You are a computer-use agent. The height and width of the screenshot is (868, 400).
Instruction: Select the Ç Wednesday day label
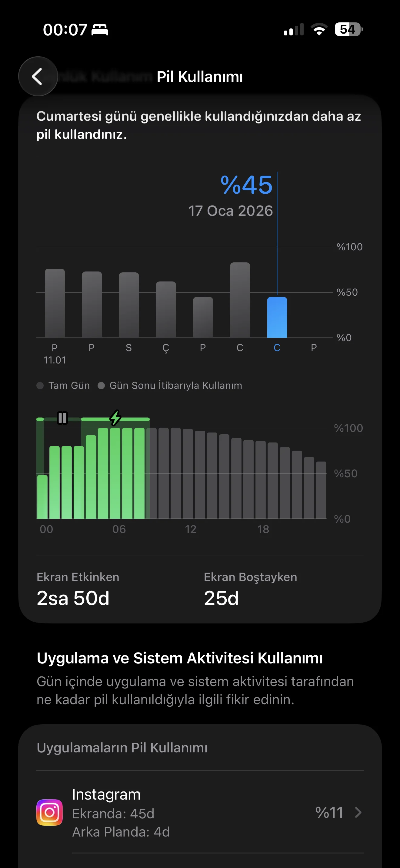coord(165,348)
